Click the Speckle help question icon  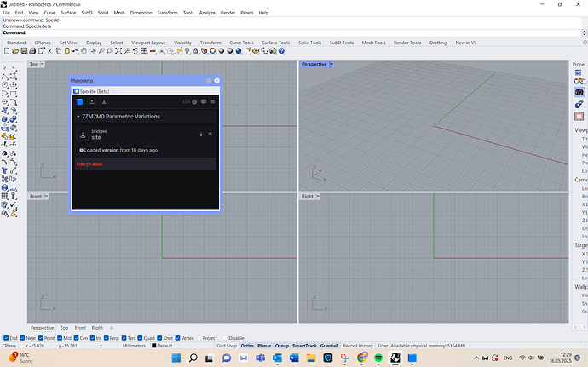coord(194,101)
